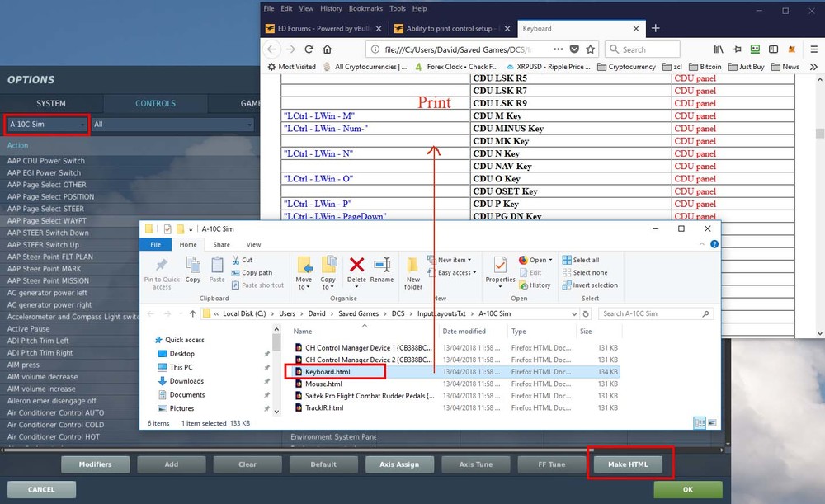
Task: Collapse the Explorer ribbon chevron
Action: 701,244
